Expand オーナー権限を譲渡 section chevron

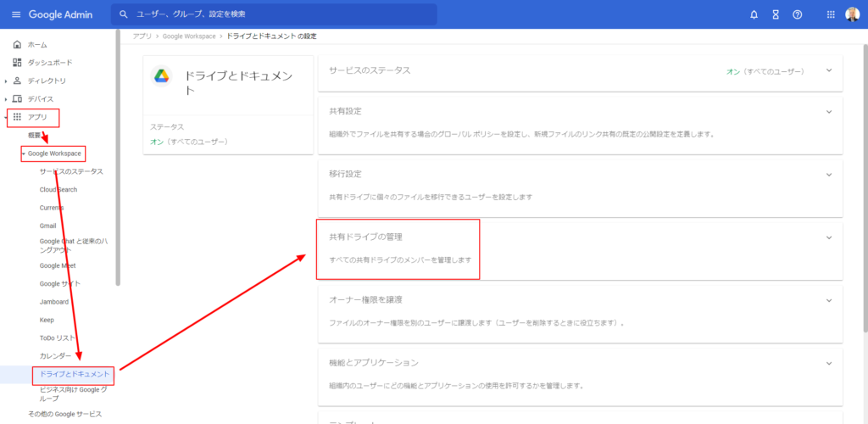point(829,300)
